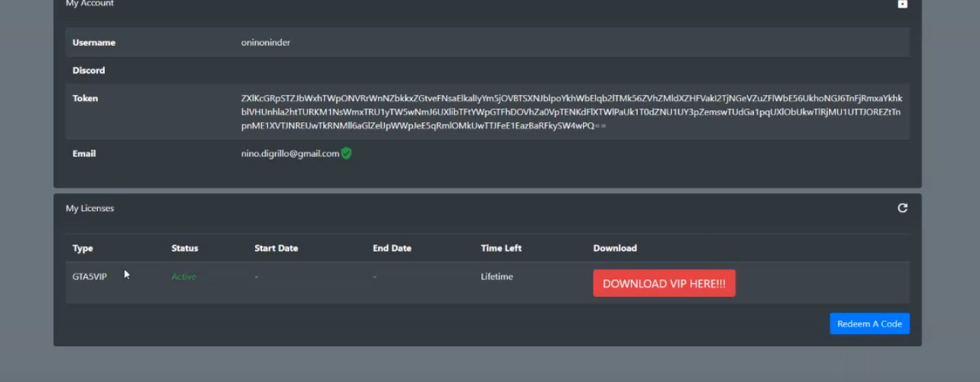Click the empty Discord row
980x382 pixels.
486,71
